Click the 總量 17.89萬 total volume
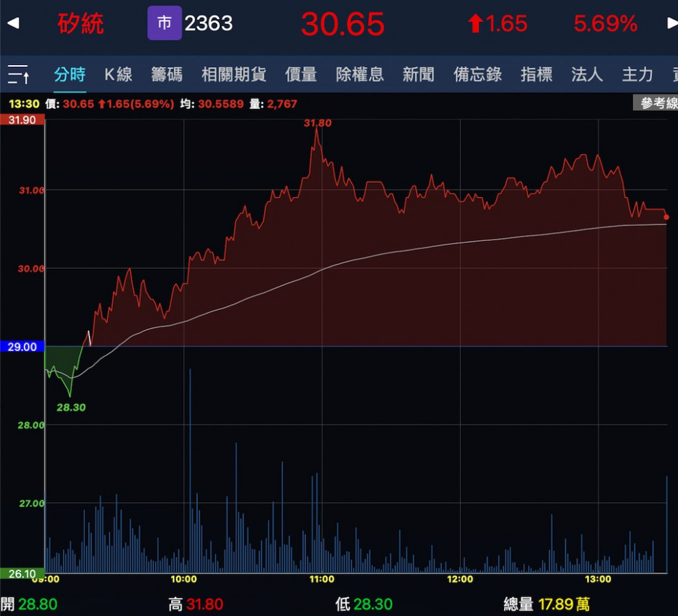678x616 pixels. coord(547,604)
